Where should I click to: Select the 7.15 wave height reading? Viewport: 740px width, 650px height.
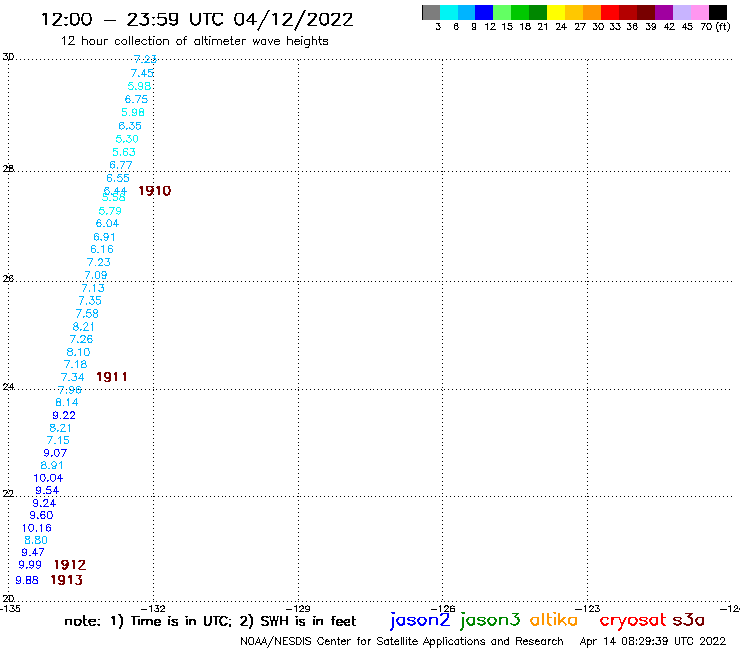click(x=58, y=440)
